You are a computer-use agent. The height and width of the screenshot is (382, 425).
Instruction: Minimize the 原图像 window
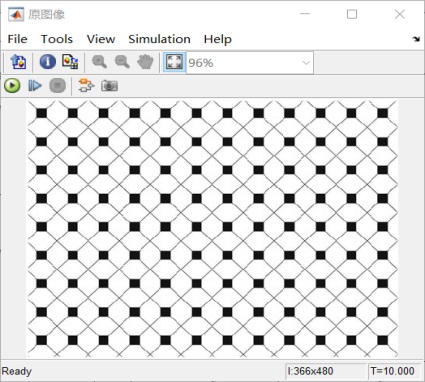[x=305, y=14]
